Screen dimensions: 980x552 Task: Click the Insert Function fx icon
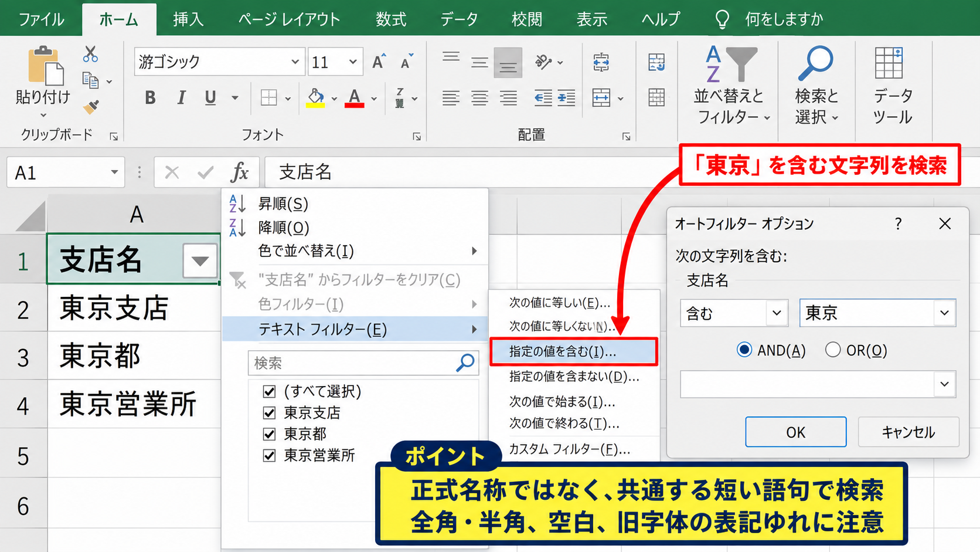(x=240, y=172)
